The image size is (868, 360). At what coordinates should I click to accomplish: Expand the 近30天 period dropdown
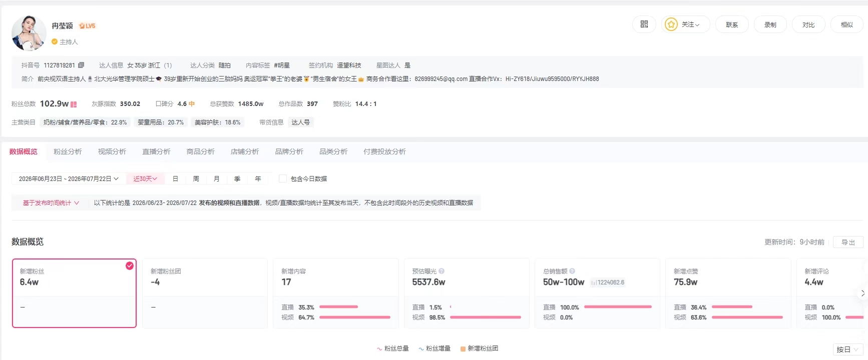pyautogui.click(x=145, y=178)
